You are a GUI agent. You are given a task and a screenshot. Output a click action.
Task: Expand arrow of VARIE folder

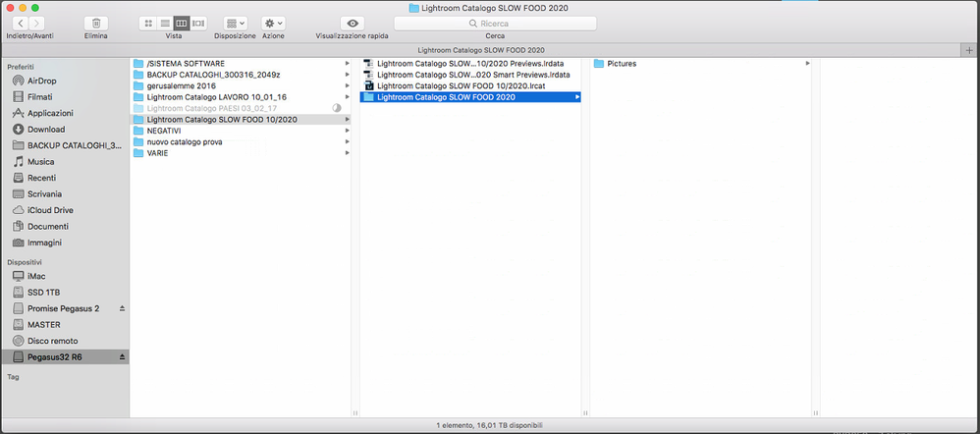pos(347,153)
